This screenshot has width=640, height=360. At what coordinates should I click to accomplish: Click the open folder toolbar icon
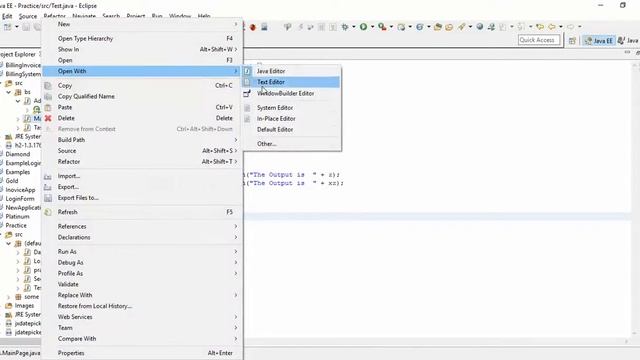[438, 27]
